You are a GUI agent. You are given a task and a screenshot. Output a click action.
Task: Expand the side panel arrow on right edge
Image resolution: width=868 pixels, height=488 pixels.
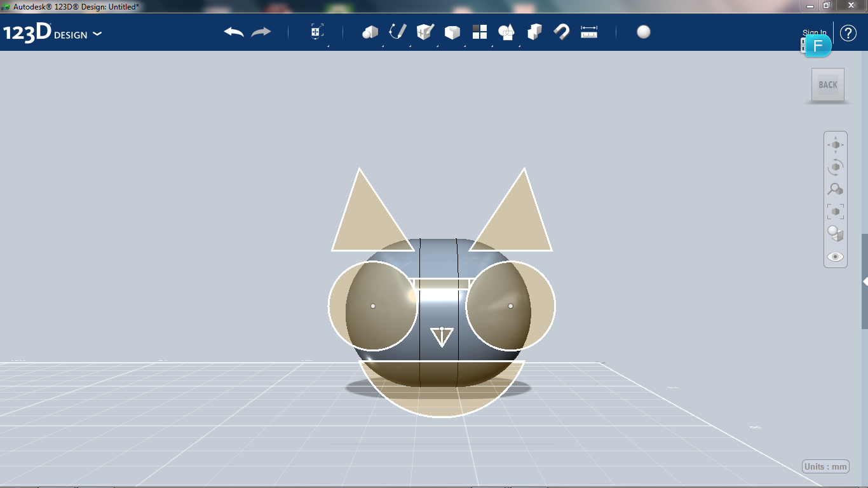click(x=865, y=281)
